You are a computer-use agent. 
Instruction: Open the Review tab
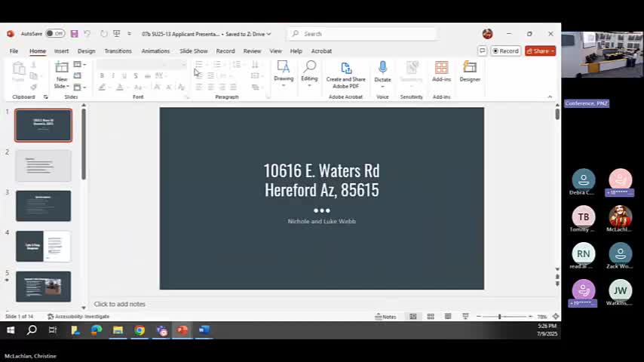pos(252,51)
